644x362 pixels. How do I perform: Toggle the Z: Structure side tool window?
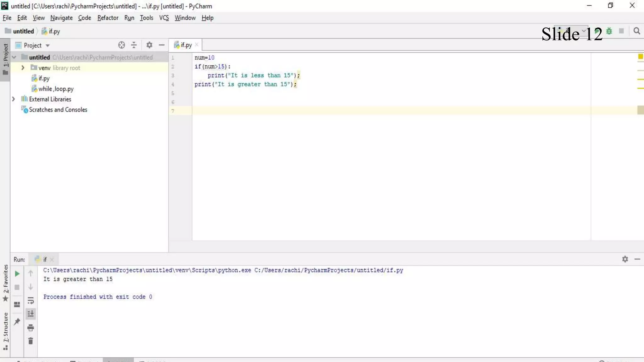click(x=5, y=331)
